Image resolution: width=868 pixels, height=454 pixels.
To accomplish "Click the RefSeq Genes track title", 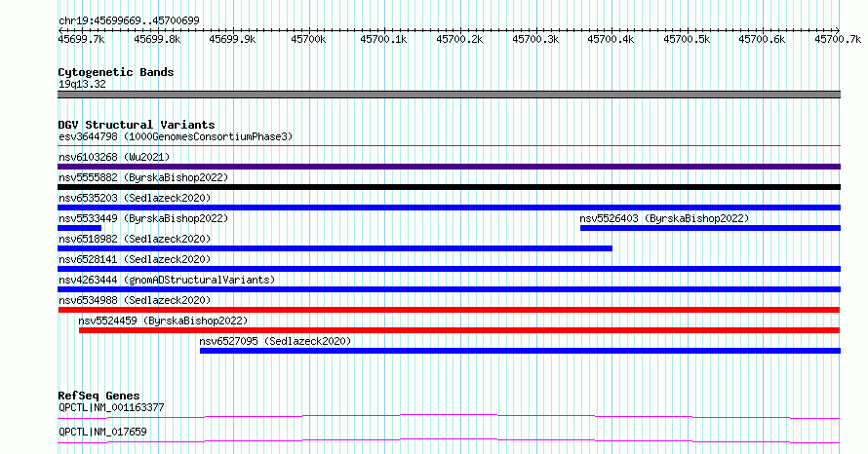I will pos(99,396).
